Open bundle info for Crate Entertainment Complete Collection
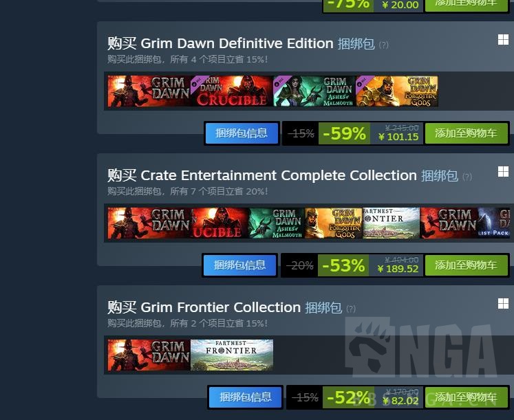Screen dimensions: 514x420 click(239, 265)
